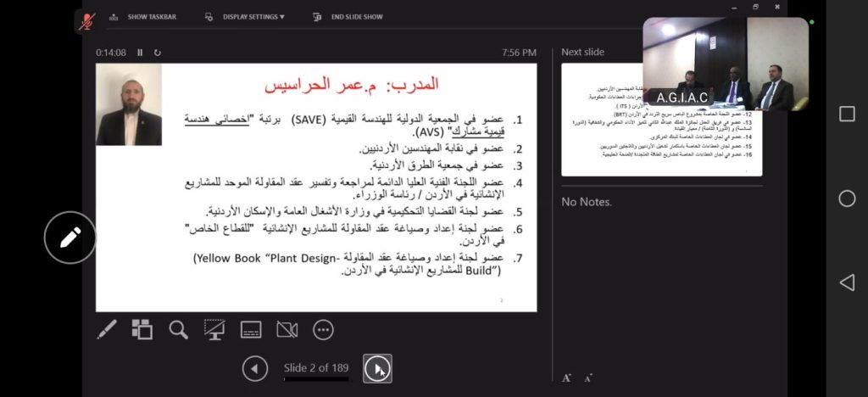
Task: Click the slide progress bar under slide count
Action: (x=315, y=379)
